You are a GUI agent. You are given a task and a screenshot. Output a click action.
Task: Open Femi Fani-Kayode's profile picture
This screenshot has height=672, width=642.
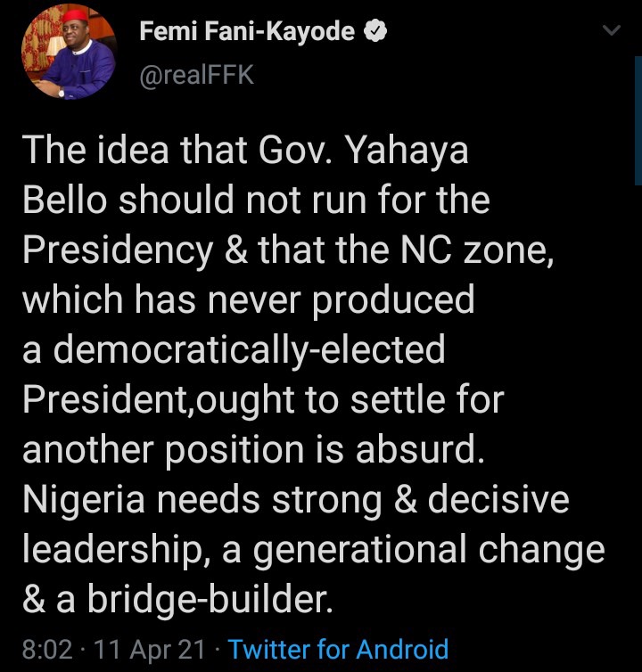pos(69,52)
